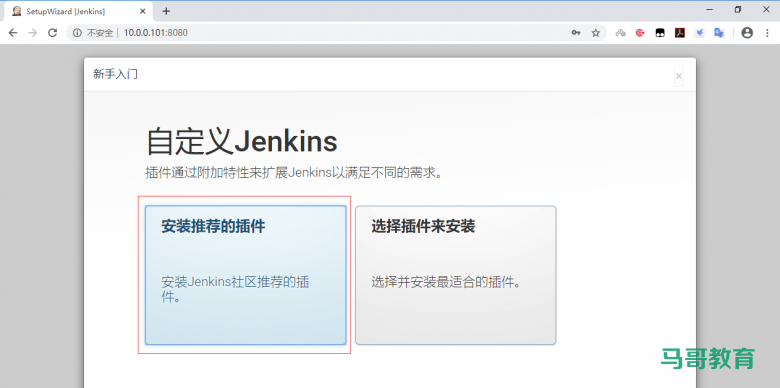The height and width of the screenshot is (388, 780).
Task: Minimize the Chrome window
Action: click(709, 9)
